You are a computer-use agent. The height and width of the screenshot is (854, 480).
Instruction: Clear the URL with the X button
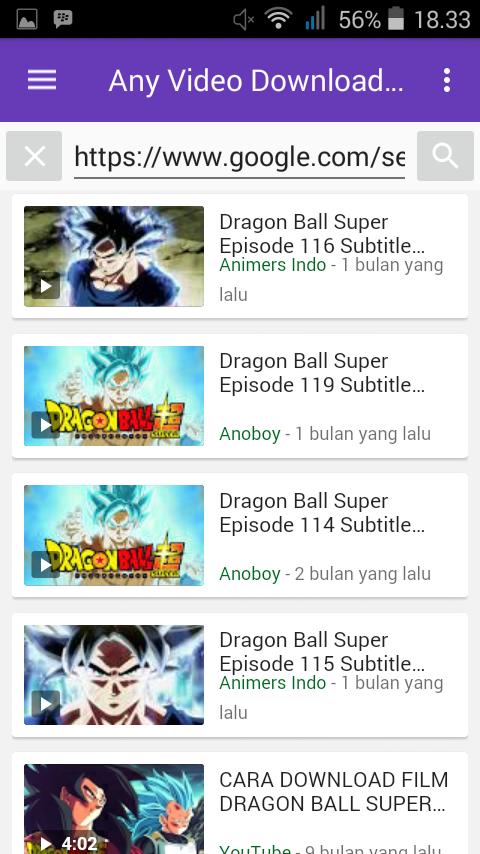pos(34,156)
